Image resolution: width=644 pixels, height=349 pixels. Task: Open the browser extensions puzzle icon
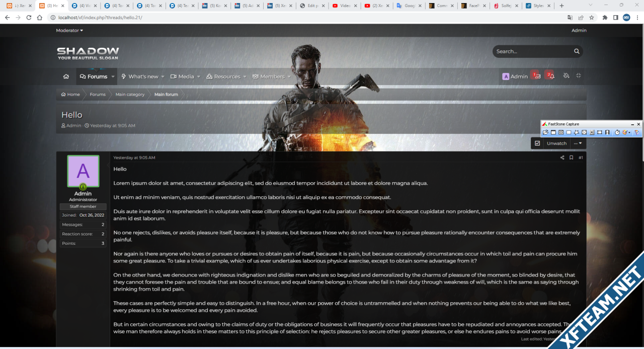tap(605, 17)
